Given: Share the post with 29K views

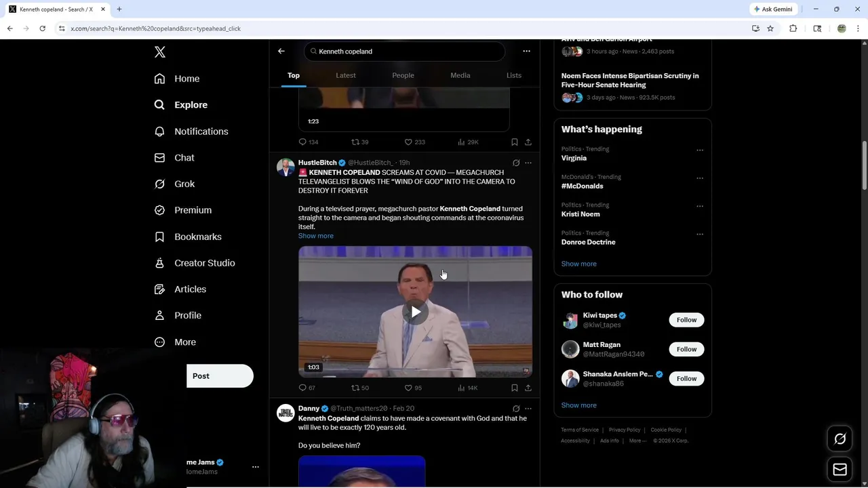Looking at the screenshot, I should click(x=528, y=142).
